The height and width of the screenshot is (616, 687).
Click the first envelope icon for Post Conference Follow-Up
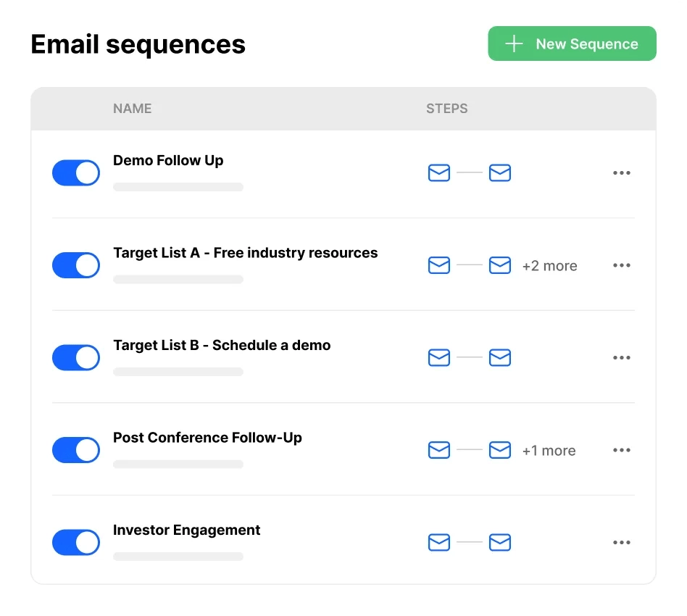[x=438, y=450]
